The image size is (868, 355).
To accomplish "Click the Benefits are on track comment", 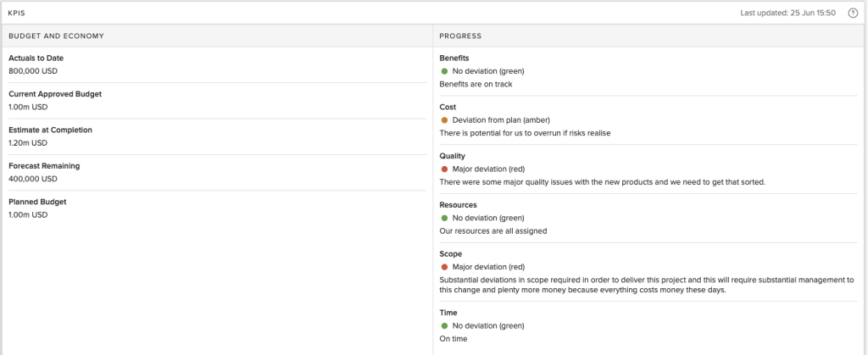I will (x=476, y=84).
